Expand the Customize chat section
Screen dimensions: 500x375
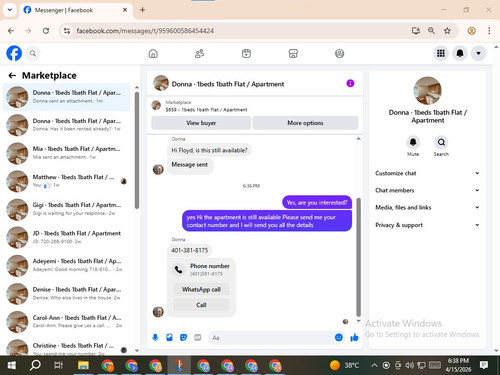(427, 173)
